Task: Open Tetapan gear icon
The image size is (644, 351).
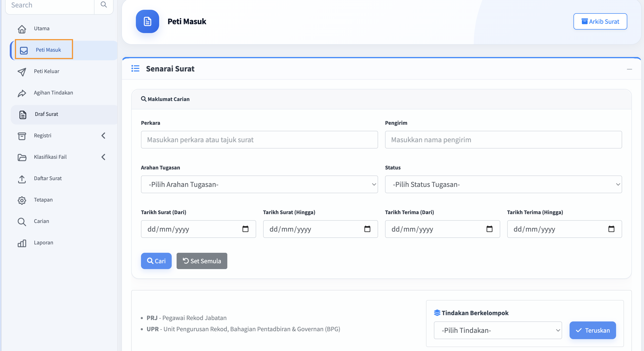Action: pos(22,200)
